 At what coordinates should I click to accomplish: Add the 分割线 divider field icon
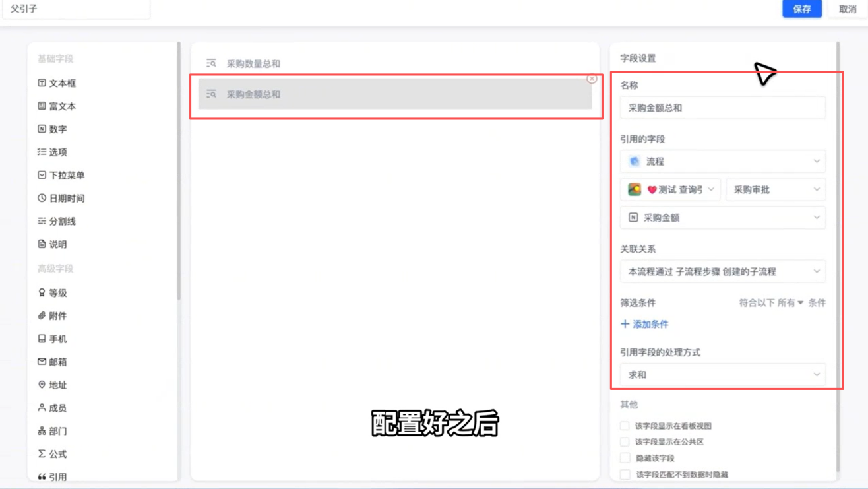pos(42,221)
